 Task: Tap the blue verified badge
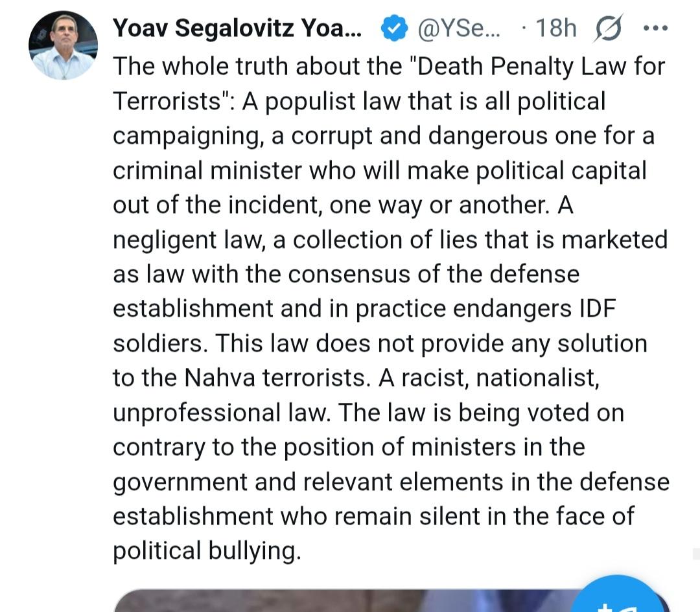tap(393, 29)
